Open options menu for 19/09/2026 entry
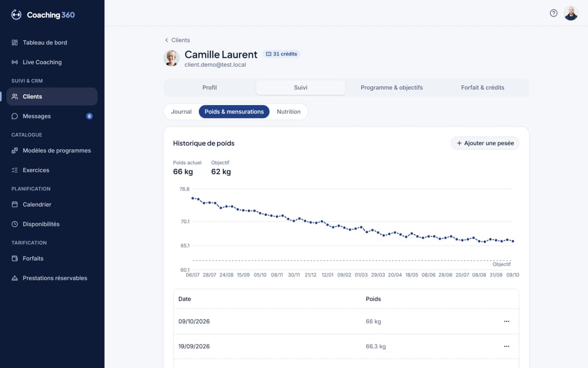588x368 pixels. tap(507, 346)
